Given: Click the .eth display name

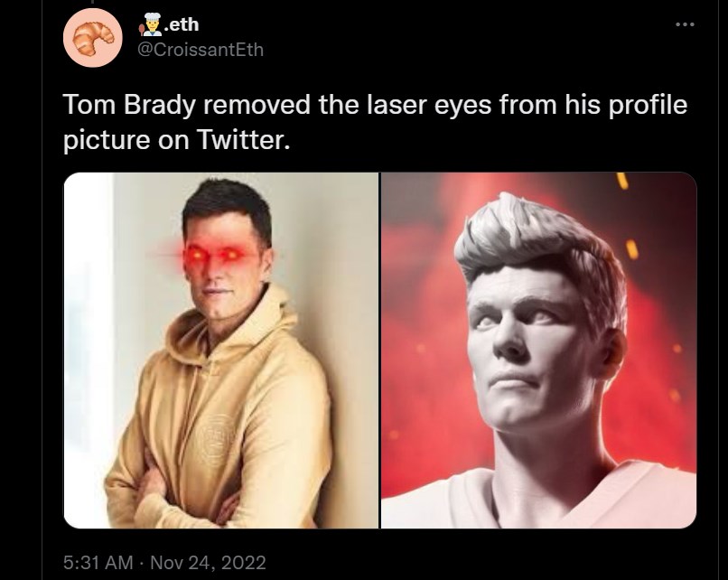Looking at the screenshot, I should (181, 24).
